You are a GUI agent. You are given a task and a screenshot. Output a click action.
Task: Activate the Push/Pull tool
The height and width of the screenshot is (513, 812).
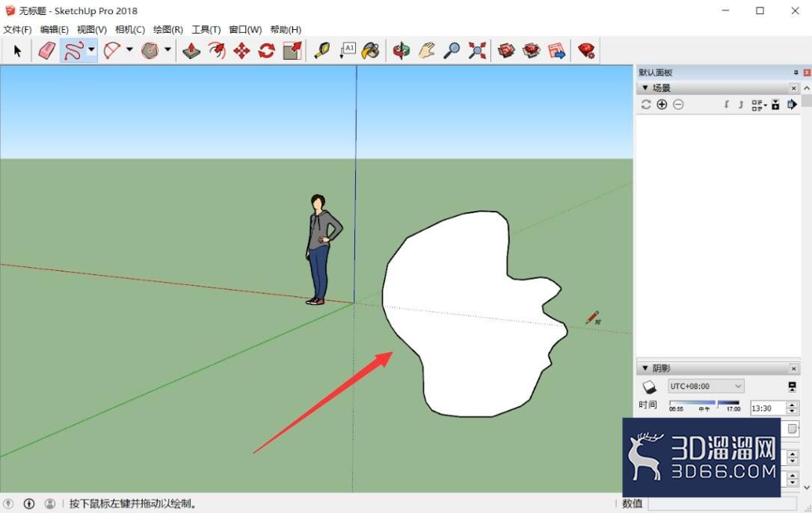pos(191,51)
